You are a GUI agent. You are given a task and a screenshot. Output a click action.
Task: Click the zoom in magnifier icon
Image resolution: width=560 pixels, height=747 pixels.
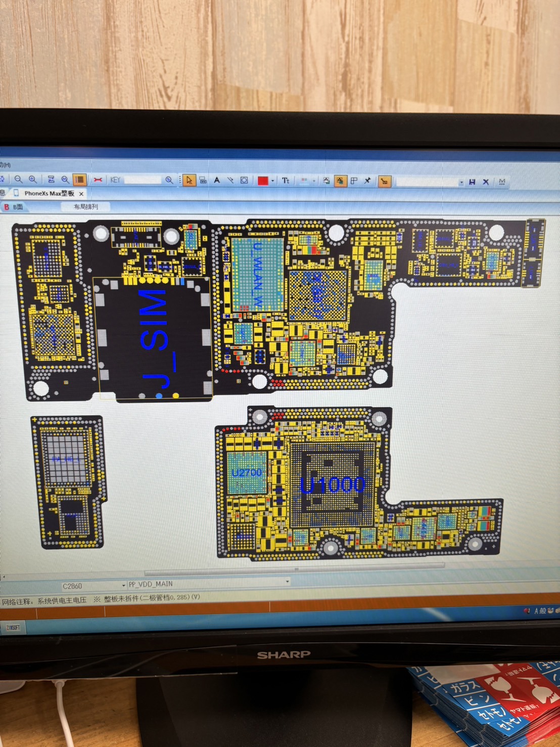tap(33, 179)
